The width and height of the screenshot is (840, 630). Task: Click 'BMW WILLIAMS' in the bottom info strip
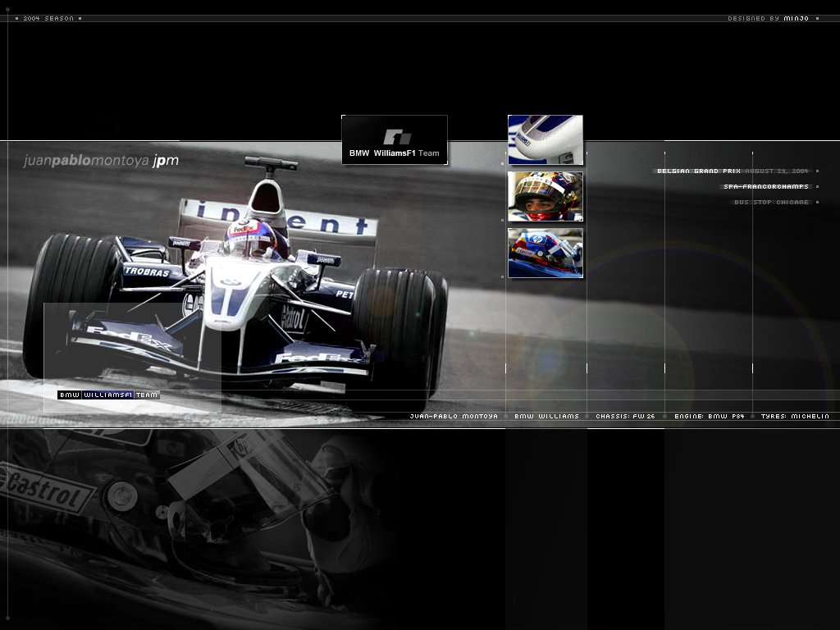point(546,416)
